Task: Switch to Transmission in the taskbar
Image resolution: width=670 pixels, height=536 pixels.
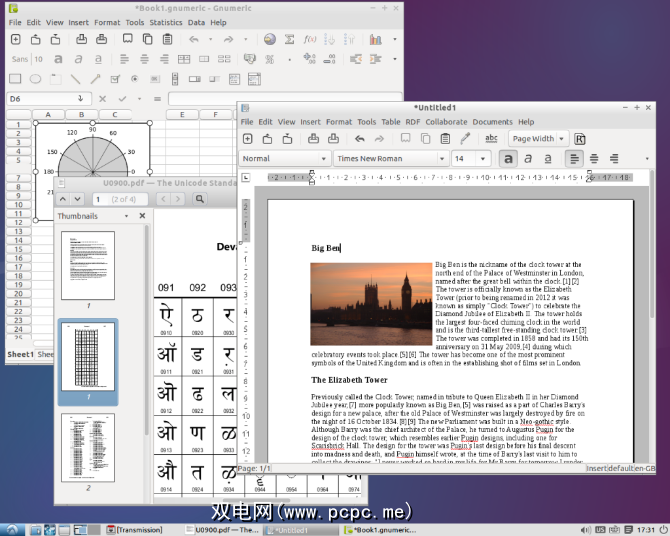Action: point(139,529)
